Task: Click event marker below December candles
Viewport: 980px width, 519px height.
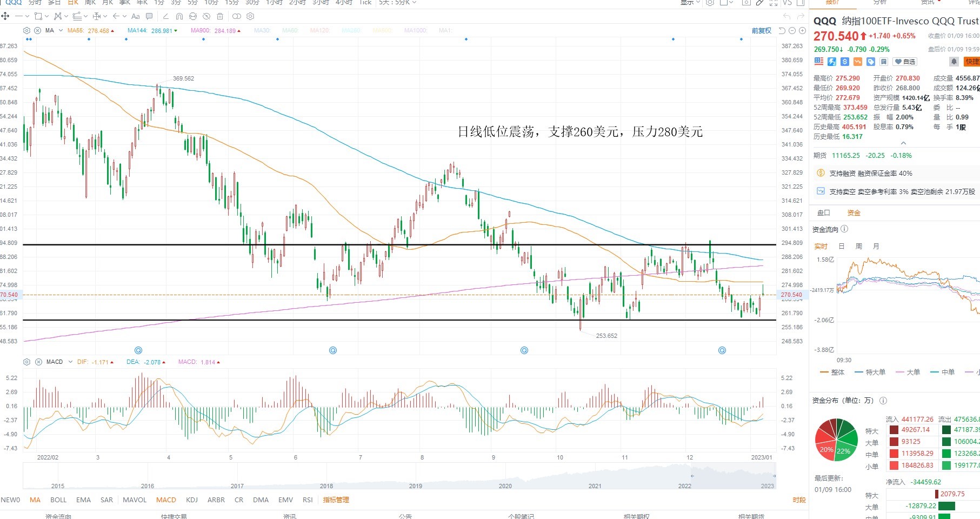Action: 722,350
